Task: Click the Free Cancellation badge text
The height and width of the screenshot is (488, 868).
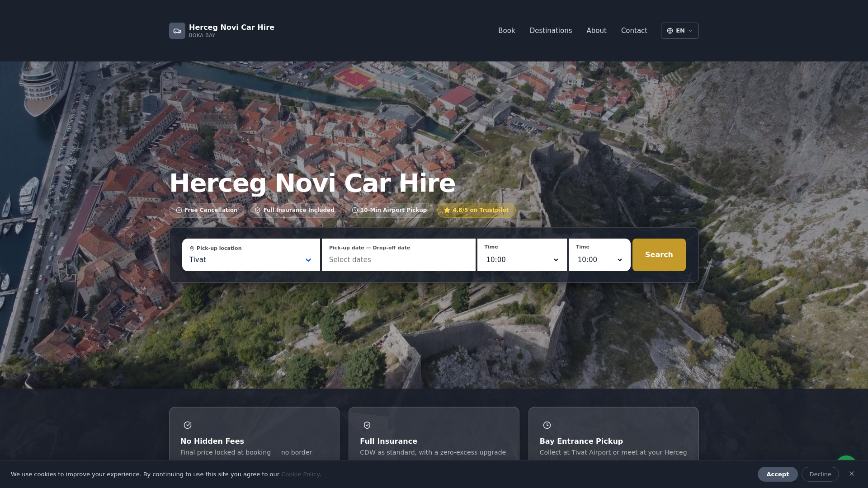Action: pyautogui.click(x=211, y=210)
